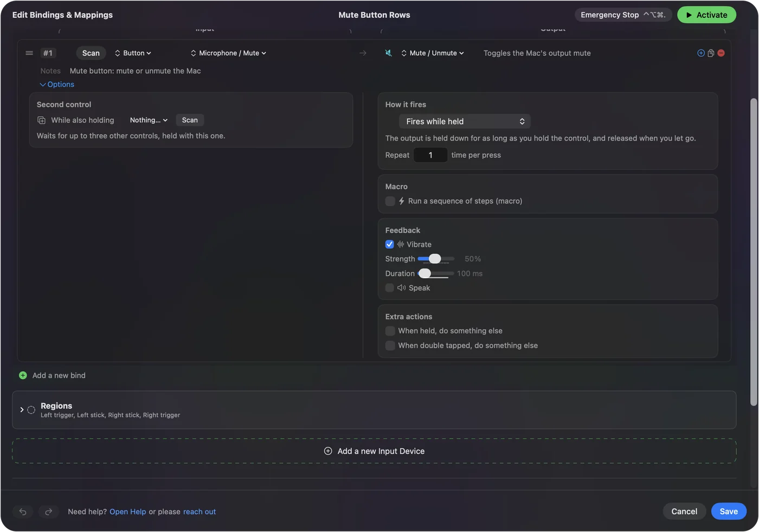Screen dimensions: 759x532
Task: Click Cancel to discard changes
Action: tap(684, 511)
